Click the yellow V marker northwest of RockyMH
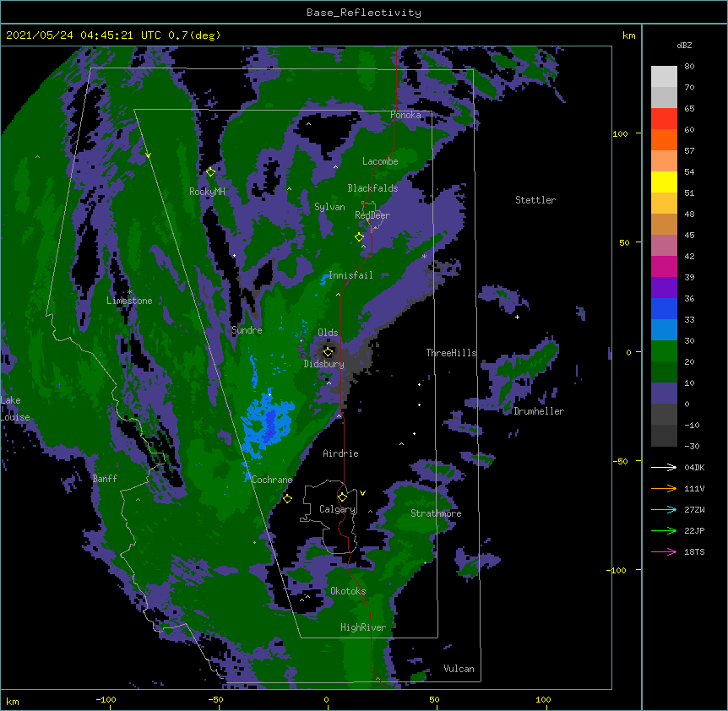 (148, 155)
